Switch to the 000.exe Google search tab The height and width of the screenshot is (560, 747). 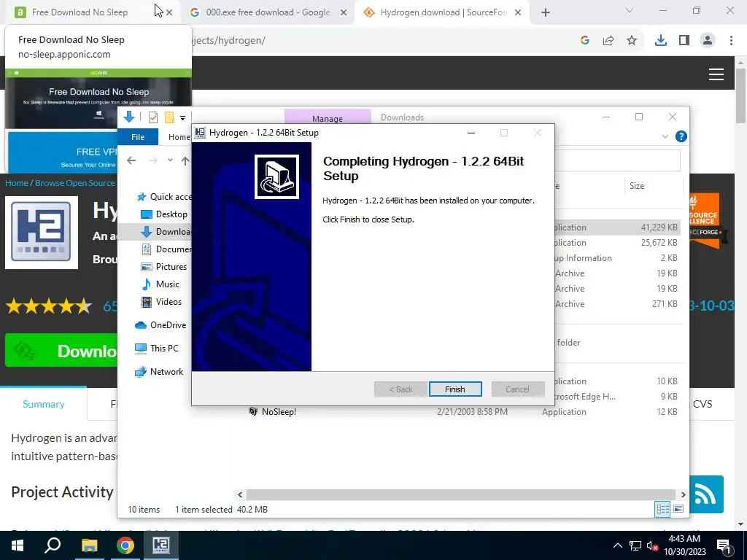(267, 12)
